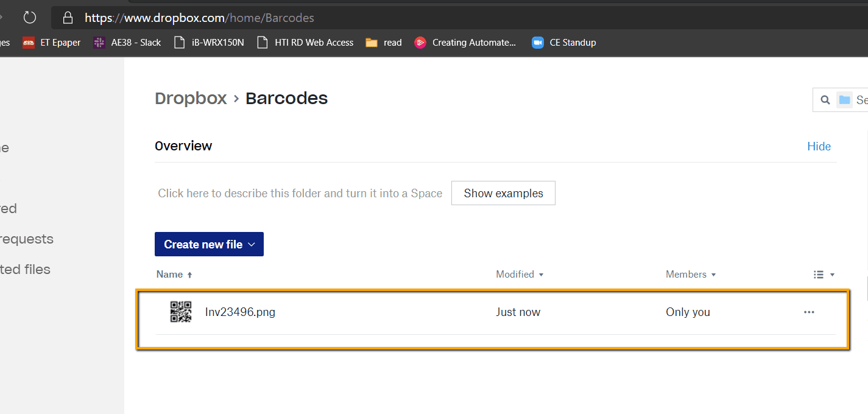Screen dimensions: 868x414
Task: Open the search magnifier in Dropbox
Action: click(825, 99)
